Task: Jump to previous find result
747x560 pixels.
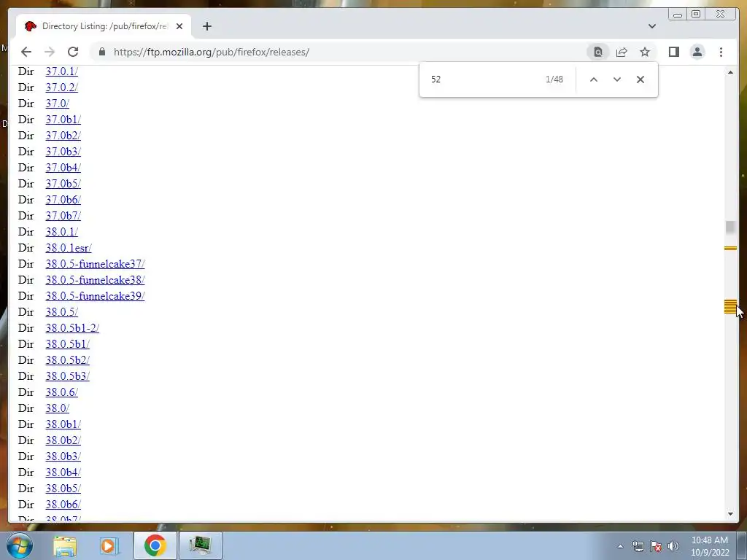Action: tap(594, 79)
